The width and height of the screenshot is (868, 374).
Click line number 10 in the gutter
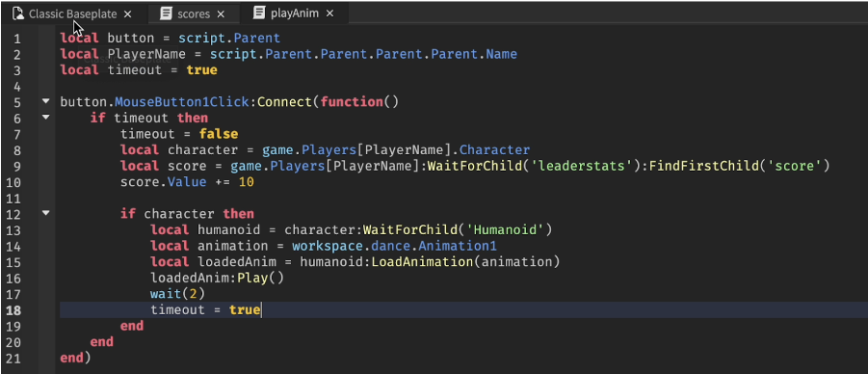tap(13, 182)
